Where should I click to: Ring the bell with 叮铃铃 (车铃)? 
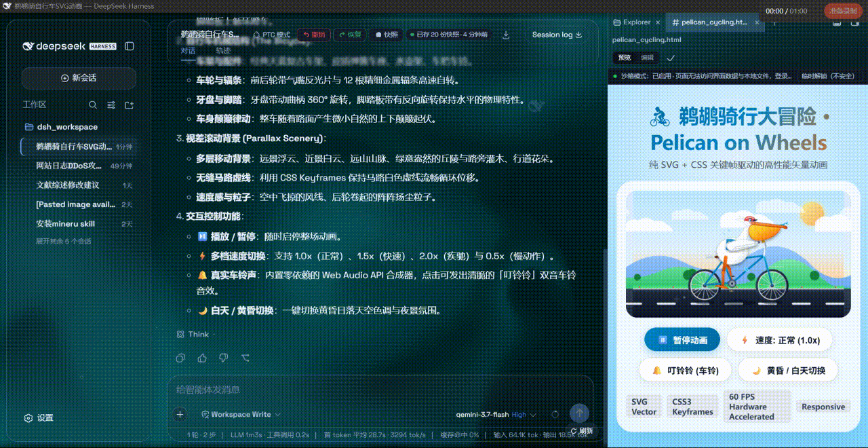[685, 371]
